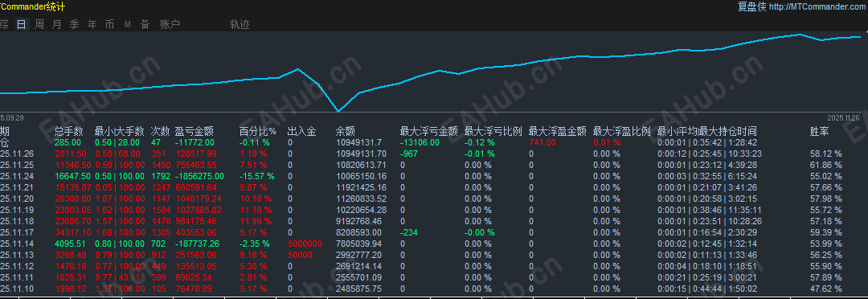Image resolution: width=868 pixels, height=299 pixels.
Task: Open the M tab
Action: tap(127, 24)
